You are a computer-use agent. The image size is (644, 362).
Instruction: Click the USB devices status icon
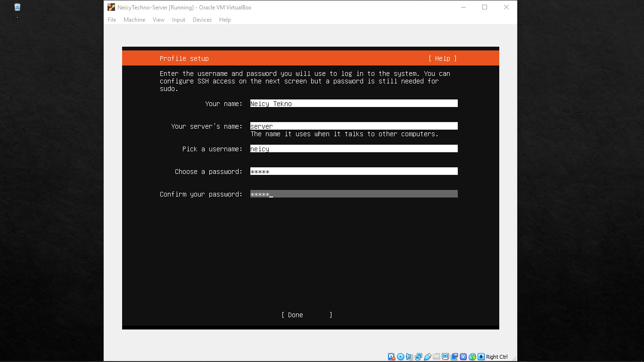click(x=427, y=357)
